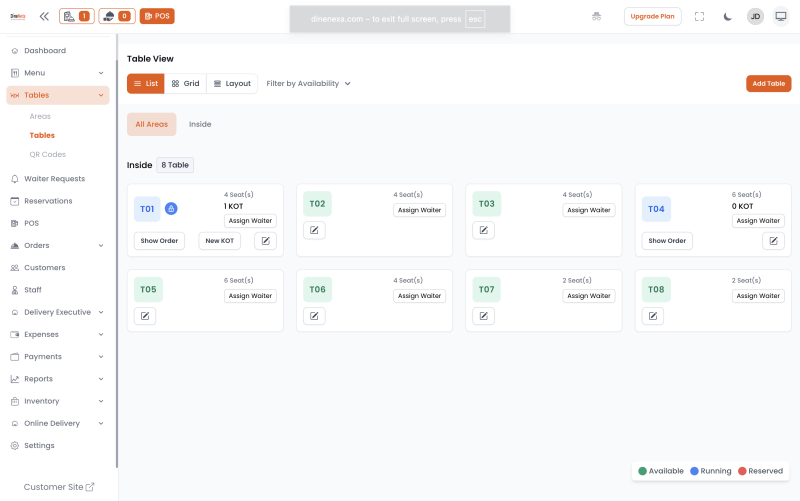This screenshot has height=501, width=800.
Task: Click blue Running legend dot
Action: [x=694, y=471]
